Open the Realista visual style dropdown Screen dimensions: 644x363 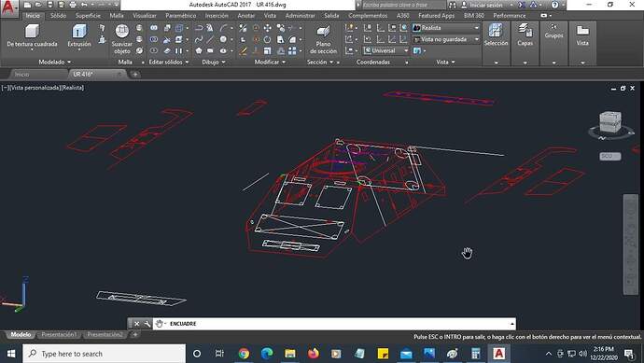click(x=446, y=28)
